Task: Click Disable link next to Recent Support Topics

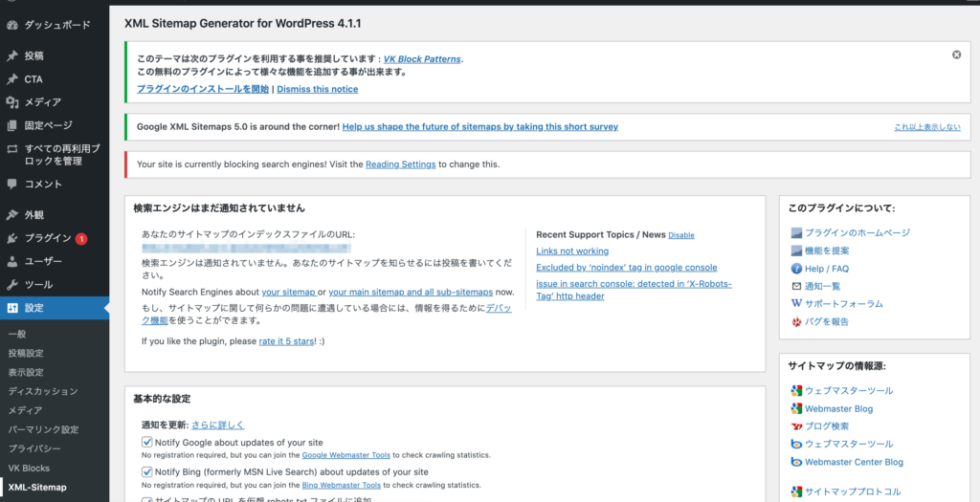Action: click(x=681, y=235)
